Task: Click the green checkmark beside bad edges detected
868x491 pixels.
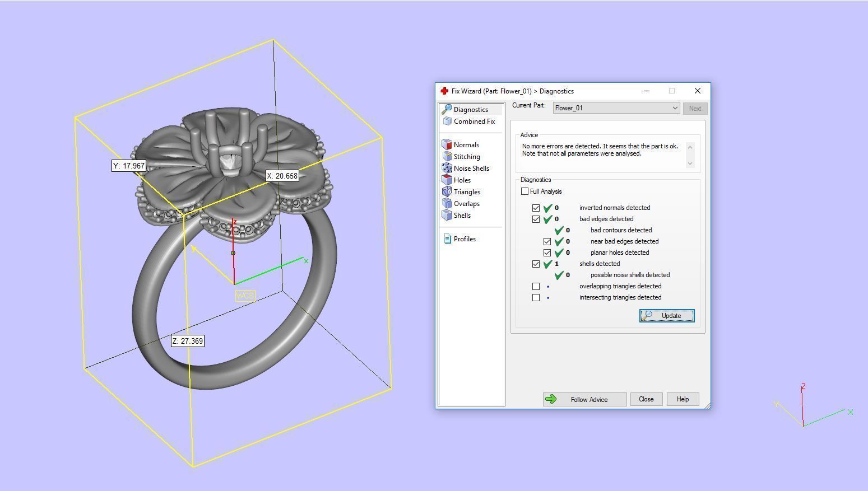Action: (548, 219)
